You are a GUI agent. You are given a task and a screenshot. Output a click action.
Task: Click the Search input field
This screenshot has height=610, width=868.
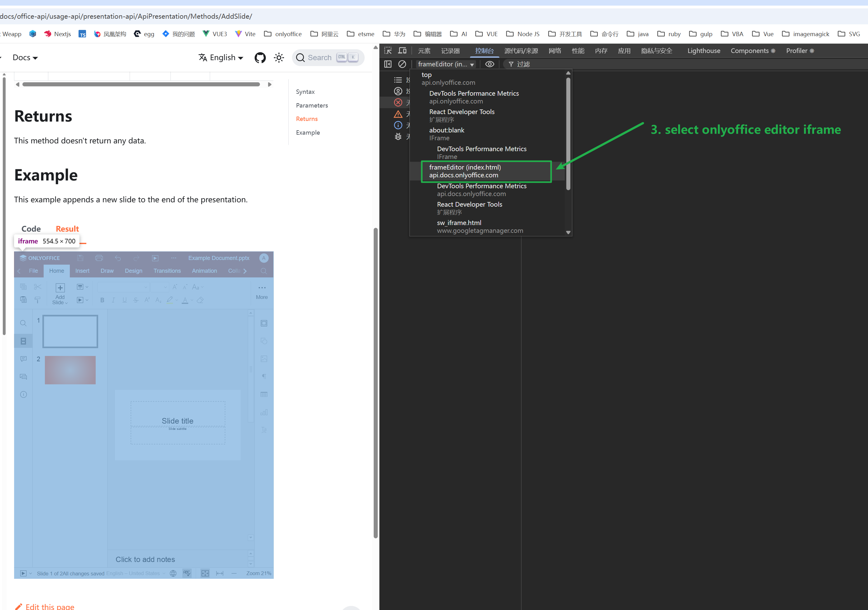point(328,57)
